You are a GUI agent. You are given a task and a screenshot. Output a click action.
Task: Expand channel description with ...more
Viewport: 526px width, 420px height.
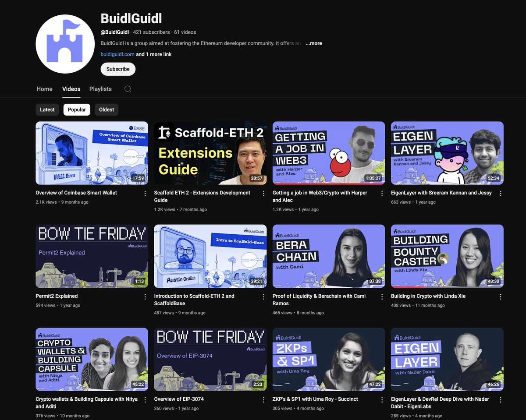[314, 43]
